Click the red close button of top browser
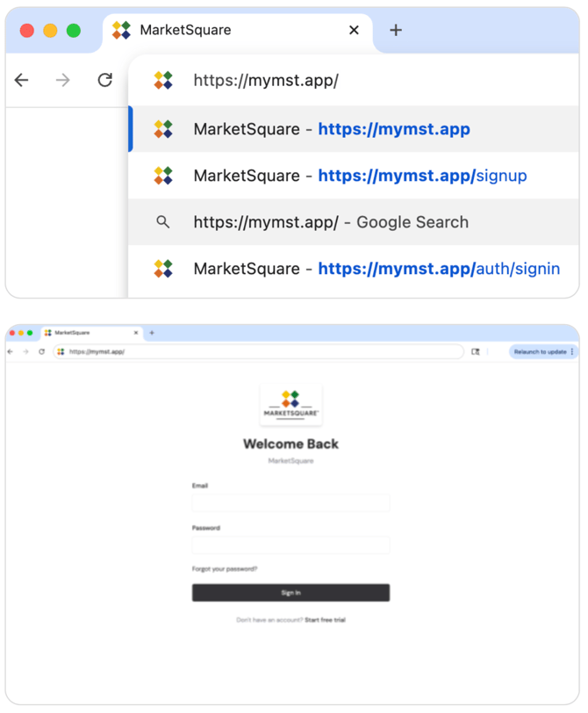 [x=27, y=31]
